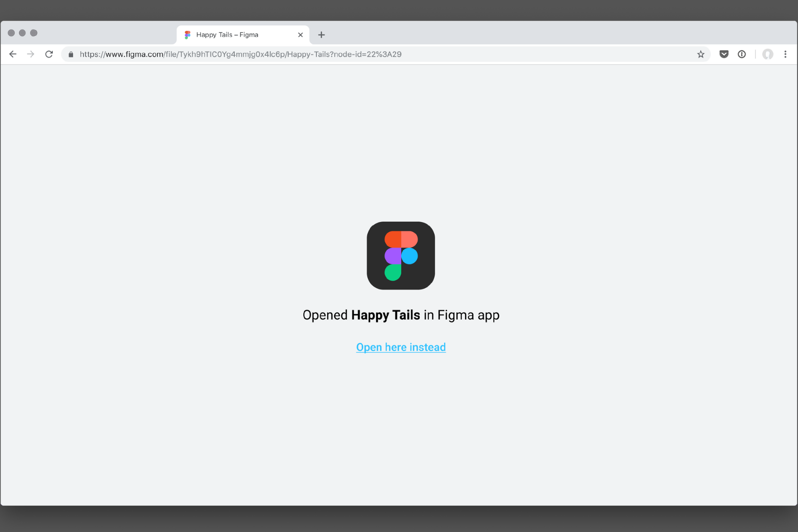Image resolution: width=798 pixels, height=532 pixels.
Task: Bookmark this page with the star icon
Action: [701, 54]
